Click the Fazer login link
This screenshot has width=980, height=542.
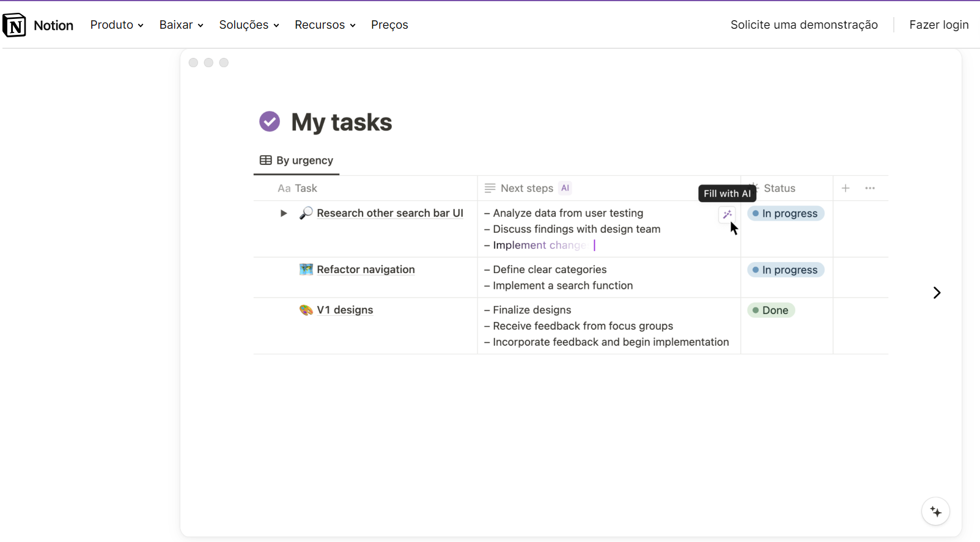[x=938, y=25]
